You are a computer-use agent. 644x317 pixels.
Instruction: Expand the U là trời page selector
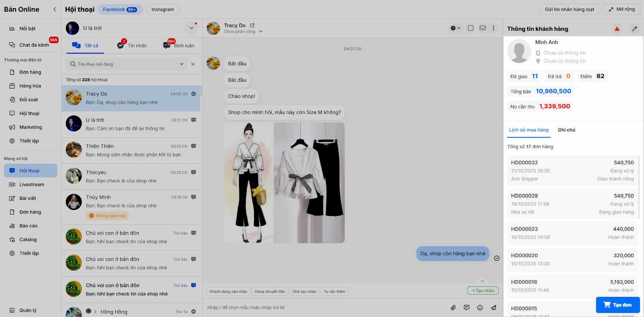(191, 28)
